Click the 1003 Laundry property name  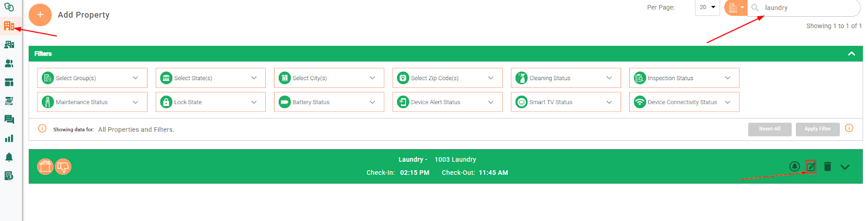tap(455, 159)
